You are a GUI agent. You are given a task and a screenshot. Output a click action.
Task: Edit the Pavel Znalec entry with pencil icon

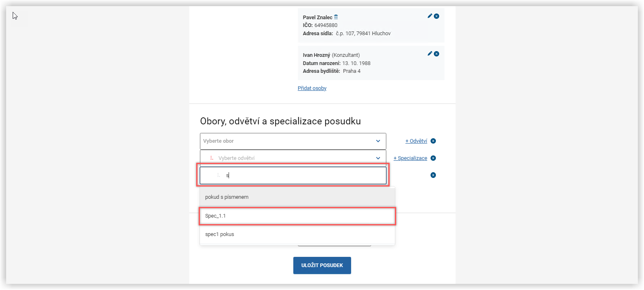(x=430, y=16)
